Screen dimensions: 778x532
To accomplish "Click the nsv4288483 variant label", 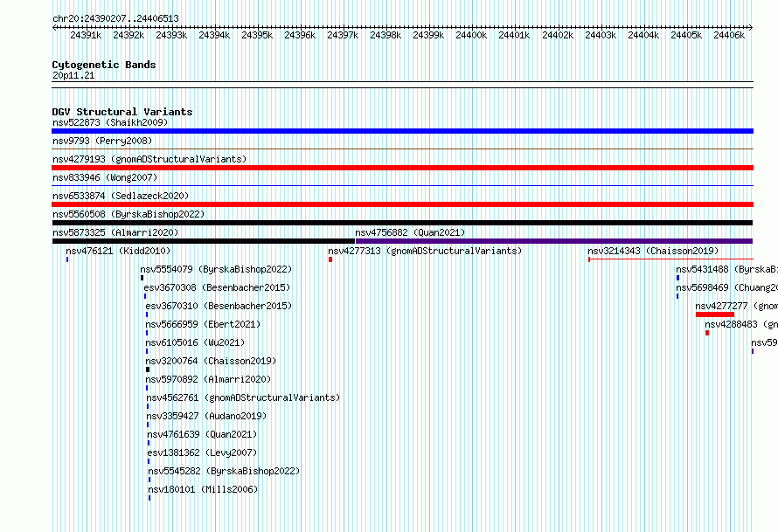I will pos(740,324).
